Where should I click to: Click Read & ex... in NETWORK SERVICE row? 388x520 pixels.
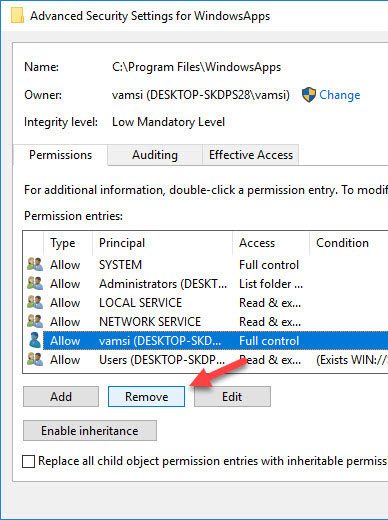(270, 322)
